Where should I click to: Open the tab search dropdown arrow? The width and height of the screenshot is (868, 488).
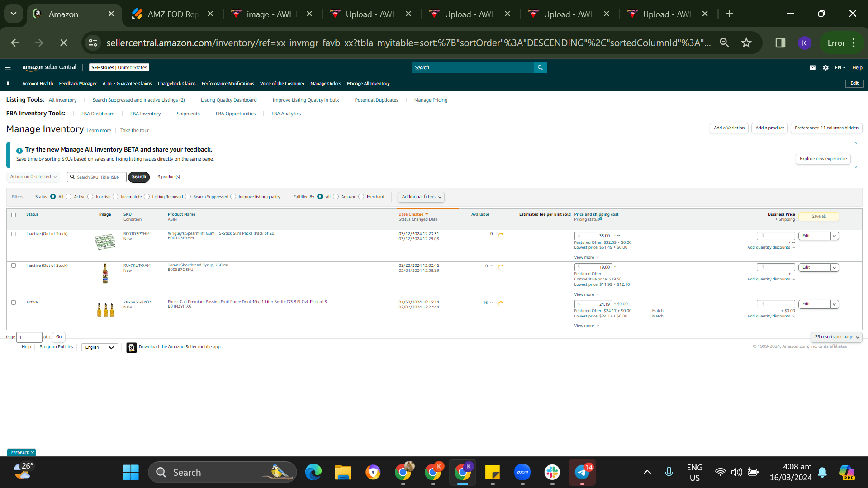[14, 14]
